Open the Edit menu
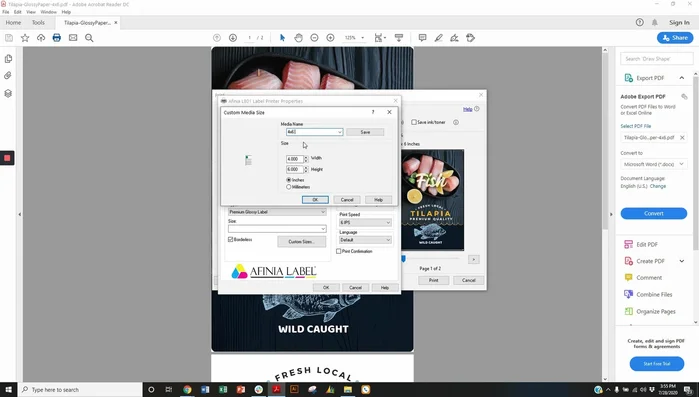699x397 pixels. pyautogui.click(x=18, y=12)
